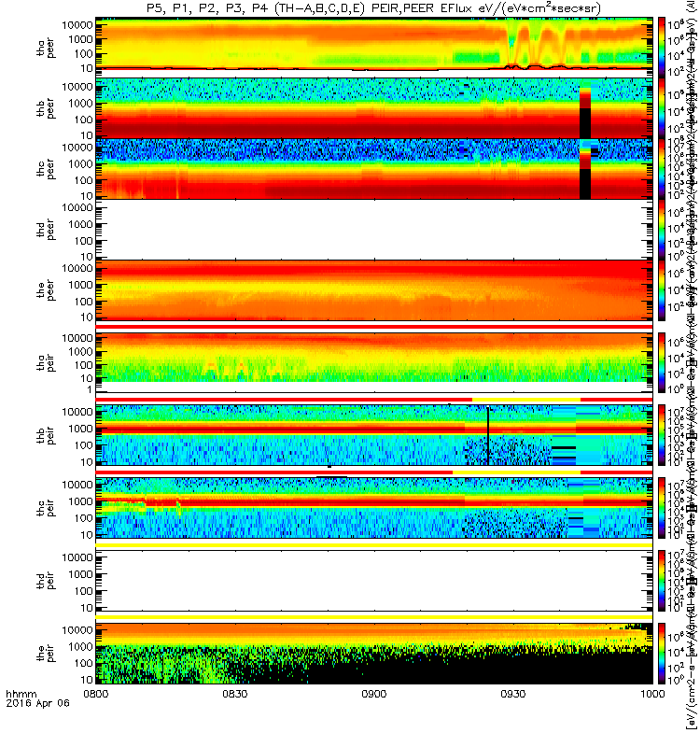Select the "thd peir" axis label

(x=46, y=581)
